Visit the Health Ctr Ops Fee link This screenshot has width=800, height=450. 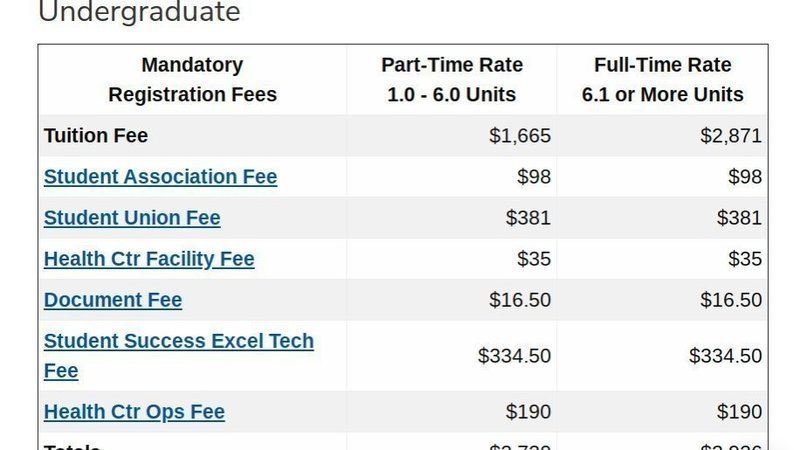coord(134,412)
